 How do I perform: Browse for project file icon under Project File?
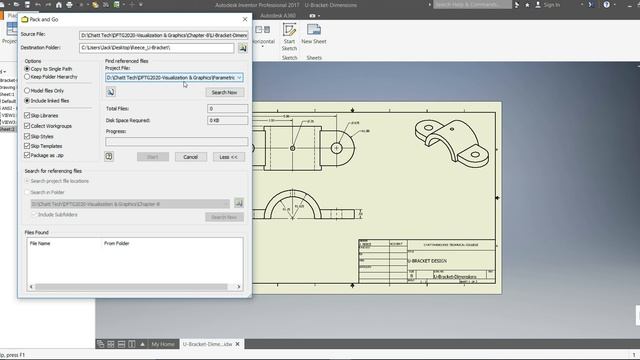pos(111,92)
